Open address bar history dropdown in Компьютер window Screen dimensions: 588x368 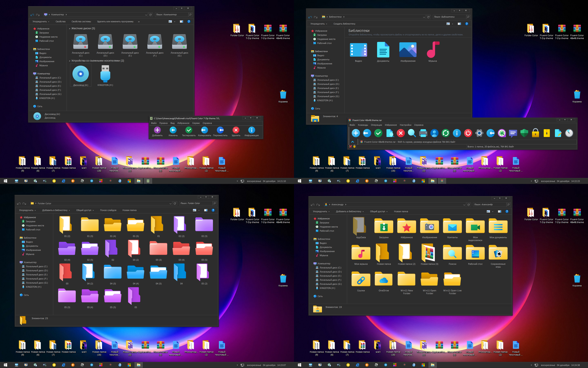146,15
